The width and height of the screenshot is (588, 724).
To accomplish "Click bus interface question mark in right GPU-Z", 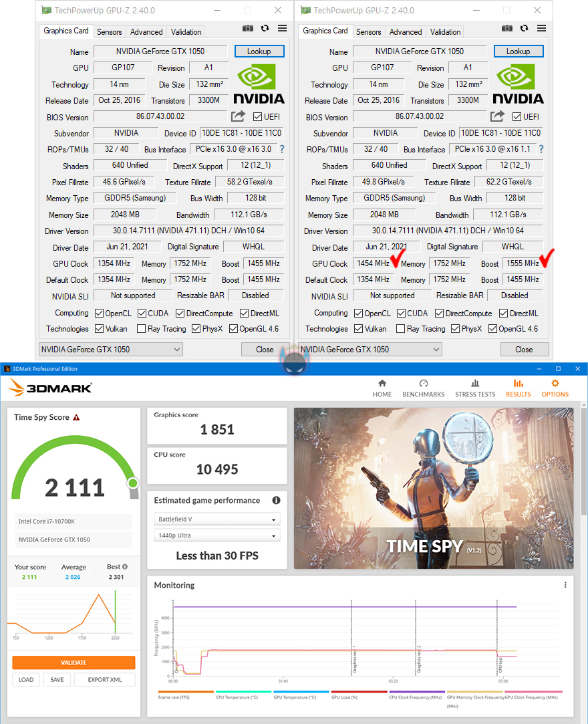I will tap(541, 149).
